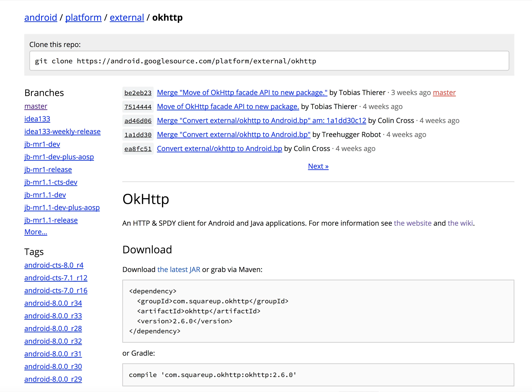The width and height of the screenshot is (532, 392).
Task: Open tag android-8.0.0_r34
Action: 53,303
